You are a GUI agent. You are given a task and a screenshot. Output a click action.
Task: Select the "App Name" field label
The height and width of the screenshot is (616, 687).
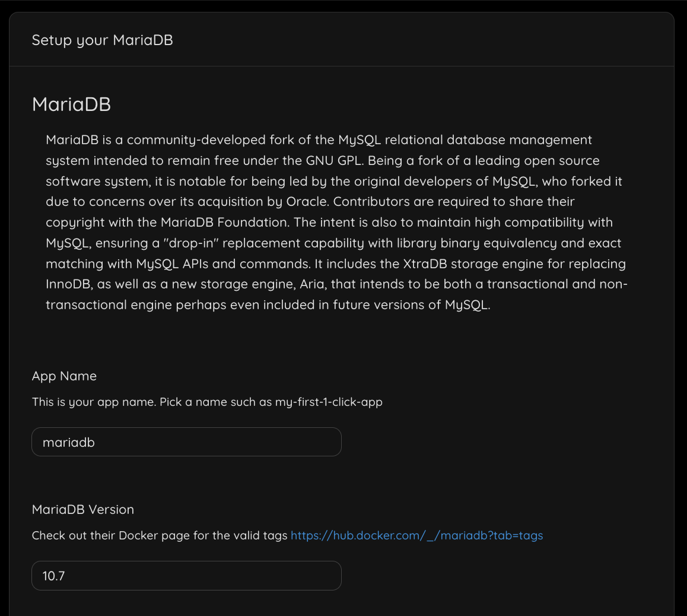[64, 376]
